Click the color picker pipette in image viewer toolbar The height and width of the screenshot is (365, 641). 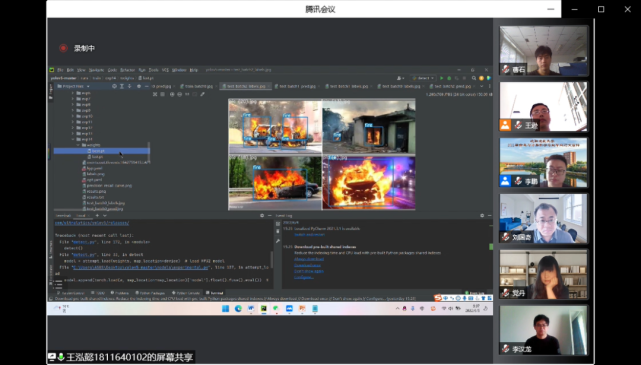pyautogui.click(x=202, y=94)
